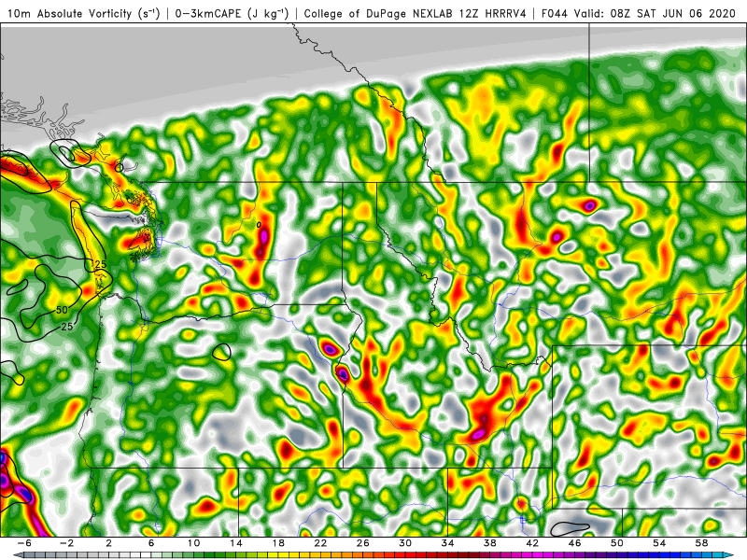Click the '54' color bar tick label
Screen dimensions: 747x560
coord(659,543)
